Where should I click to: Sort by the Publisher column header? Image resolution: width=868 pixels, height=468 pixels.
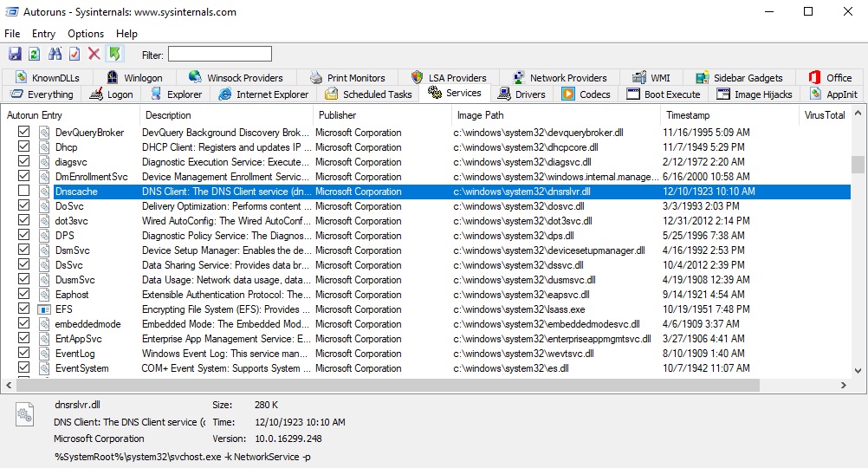(x=382, y=115)
